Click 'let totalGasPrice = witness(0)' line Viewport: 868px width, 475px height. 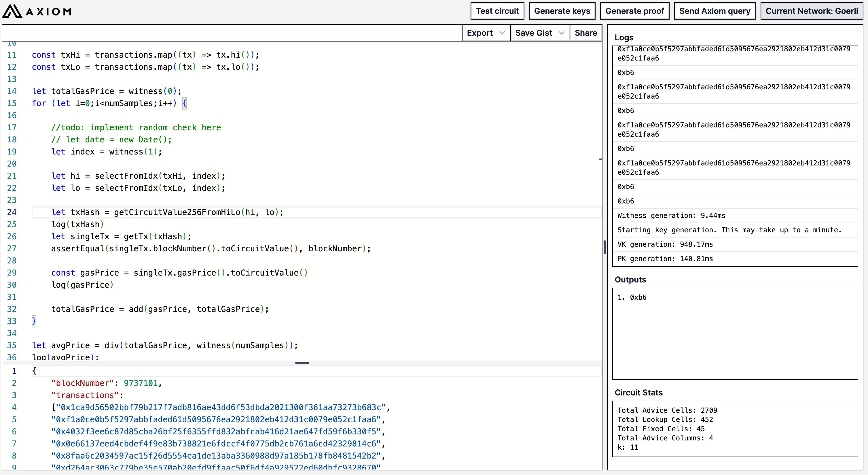pyautogui.click(x=107, y=91)
